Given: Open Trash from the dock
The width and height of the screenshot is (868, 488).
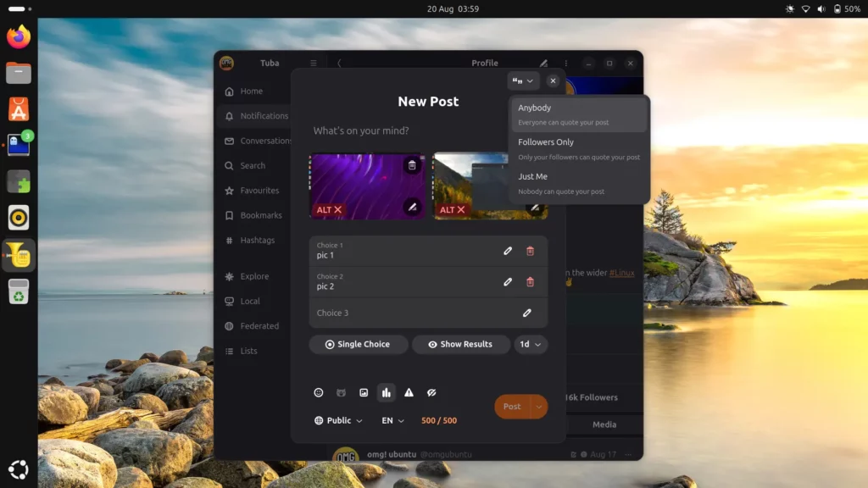Looking at the screenshot, I should [19, 291].
